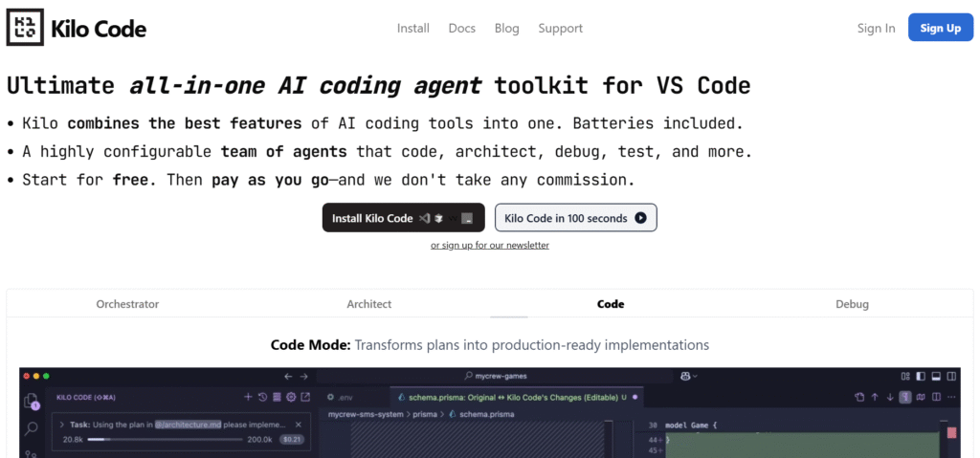This screenshot has height=458, width=980.
Task: Click the mycrew-games search box
Action: 497,376
